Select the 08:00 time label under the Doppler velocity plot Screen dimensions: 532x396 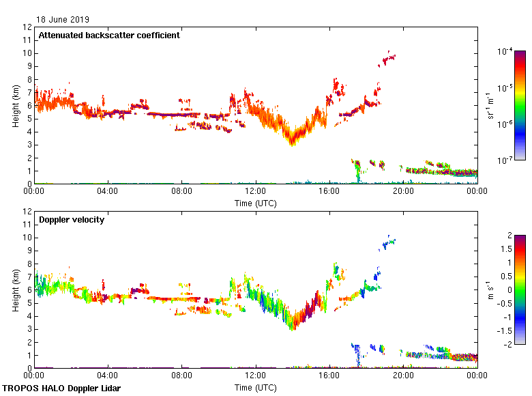pos(181,376)
